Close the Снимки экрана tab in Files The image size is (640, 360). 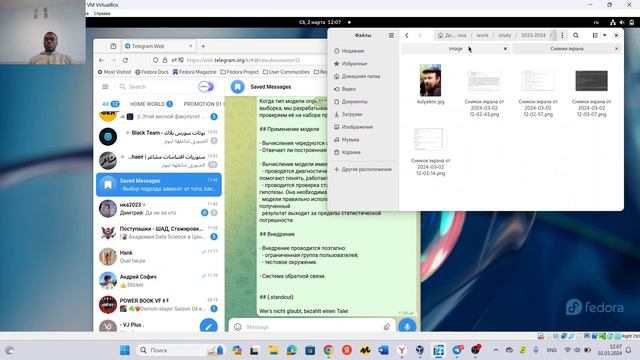point(616,49)
